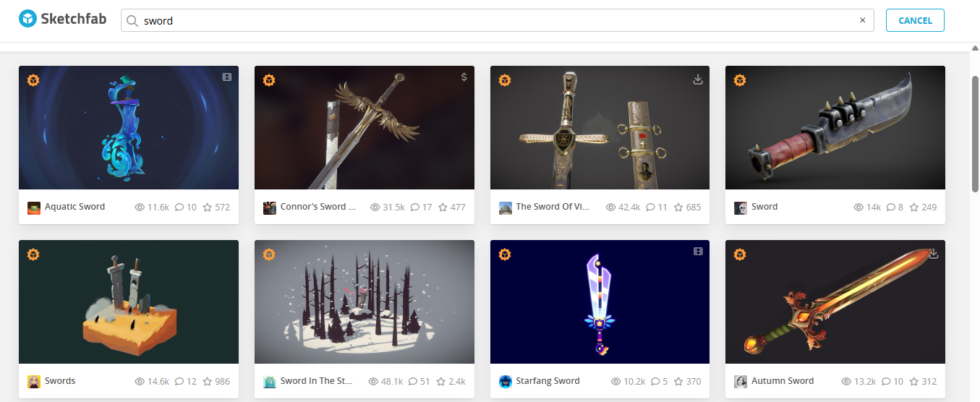This screenshot has height=402, width=980.
Task: Open the Sketchfab home logo
Action: coord(62,20)
